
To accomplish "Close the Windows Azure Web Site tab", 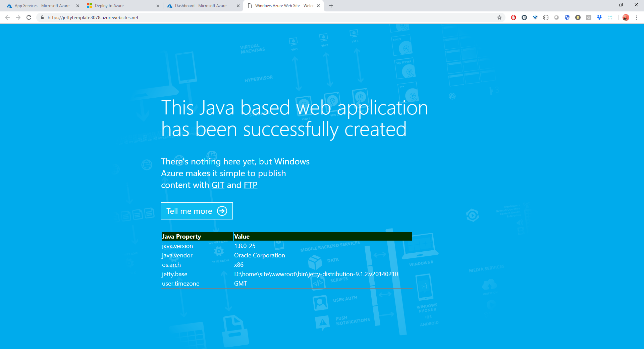I will tap(318, 6).
